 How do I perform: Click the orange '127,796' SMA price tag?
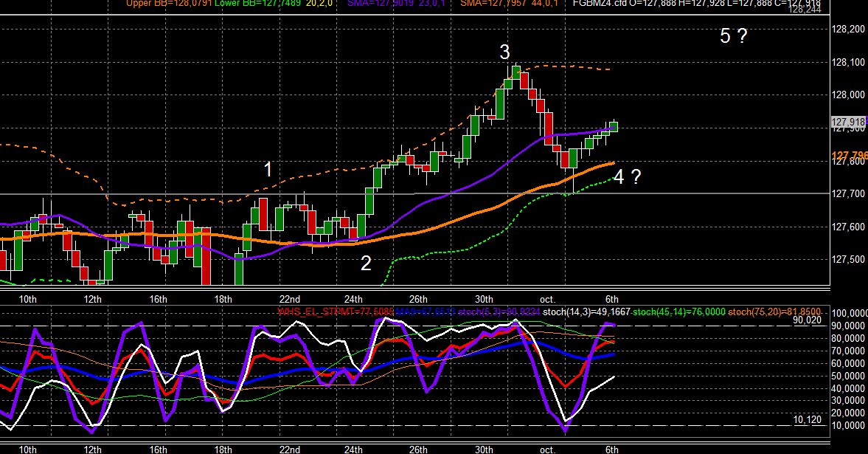[x=850, y=156]
